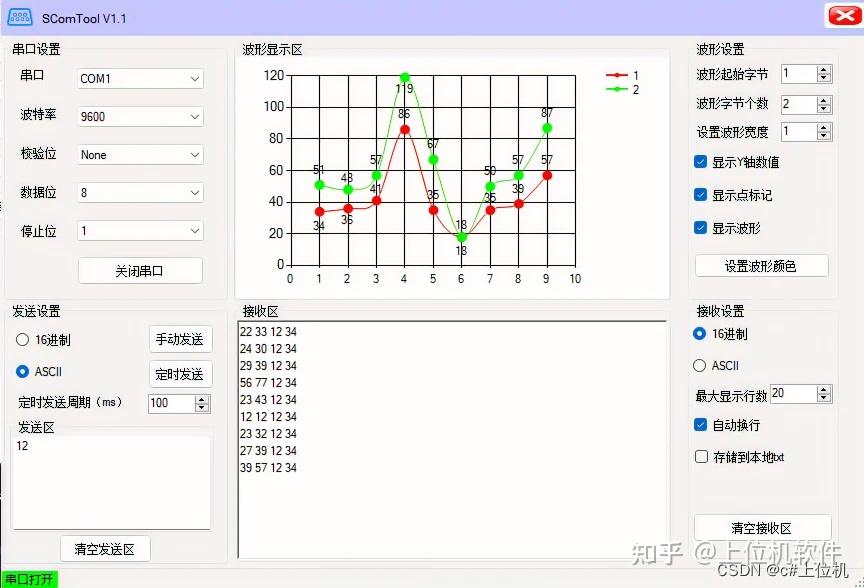Toggle the 显示Y轴数值 checkbox
This screenshot has height=588, width=864.
click(700, 161)
